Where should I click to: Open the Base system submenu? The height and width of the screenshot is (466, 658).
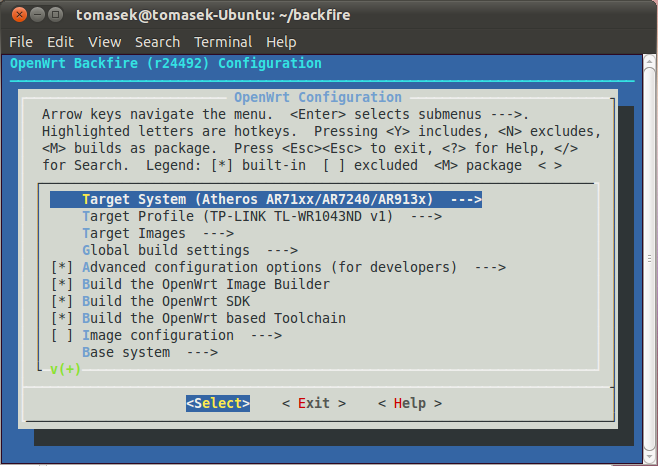[150, 352]
